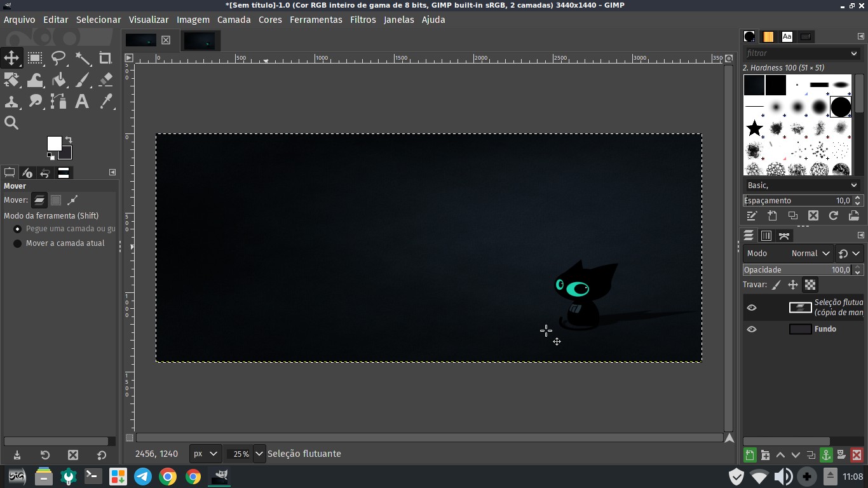Swap foreground and background colors

[69, 139]
